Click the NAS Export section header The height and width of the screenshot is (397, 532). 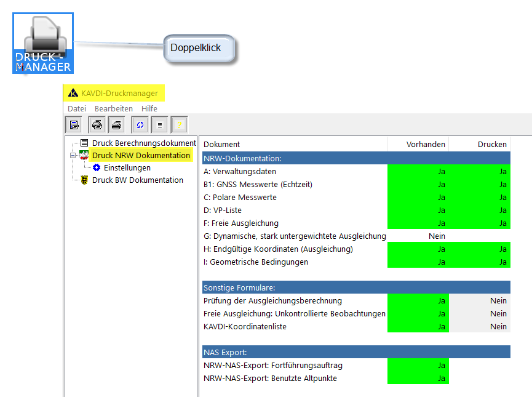pos(356,352)
